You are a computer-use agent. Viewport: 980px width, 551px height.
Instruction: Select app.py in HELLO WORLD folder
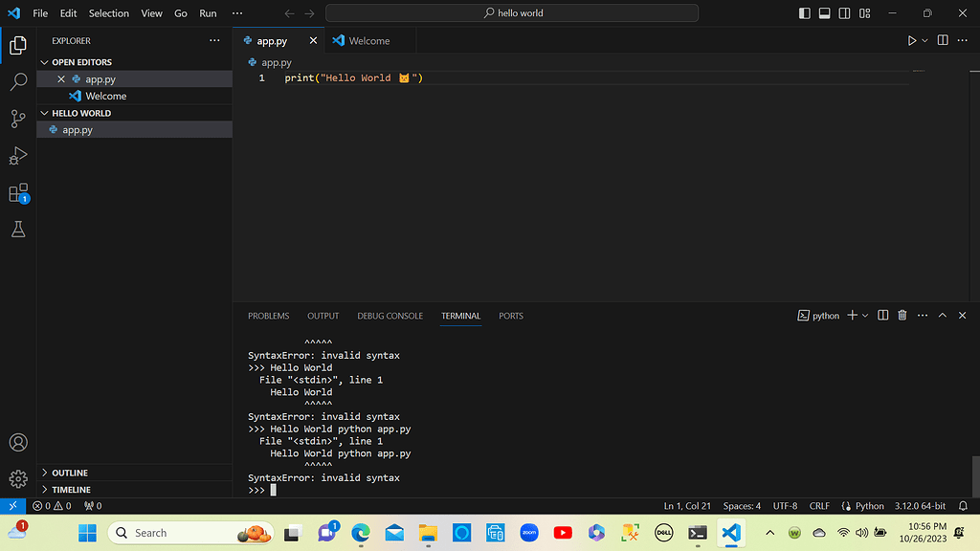[x=78, y=130]
